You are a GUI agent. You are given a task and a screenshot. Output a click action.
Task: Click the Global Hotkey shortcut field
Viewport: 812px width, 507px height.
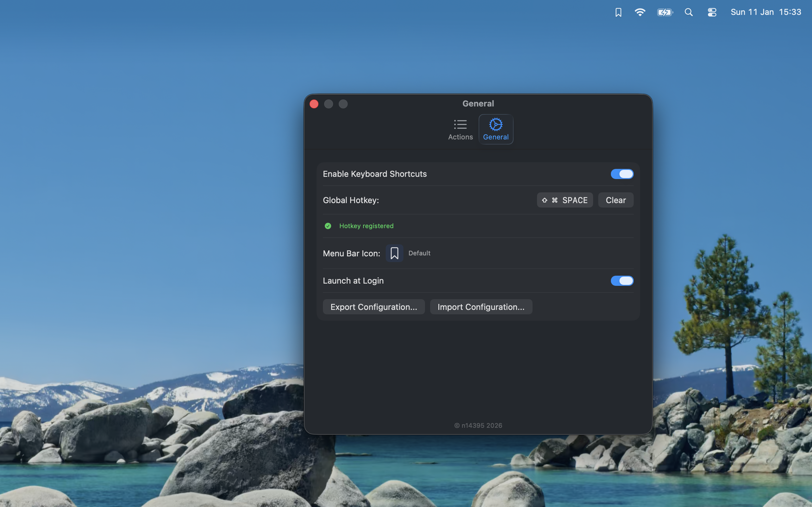[565, 200]
